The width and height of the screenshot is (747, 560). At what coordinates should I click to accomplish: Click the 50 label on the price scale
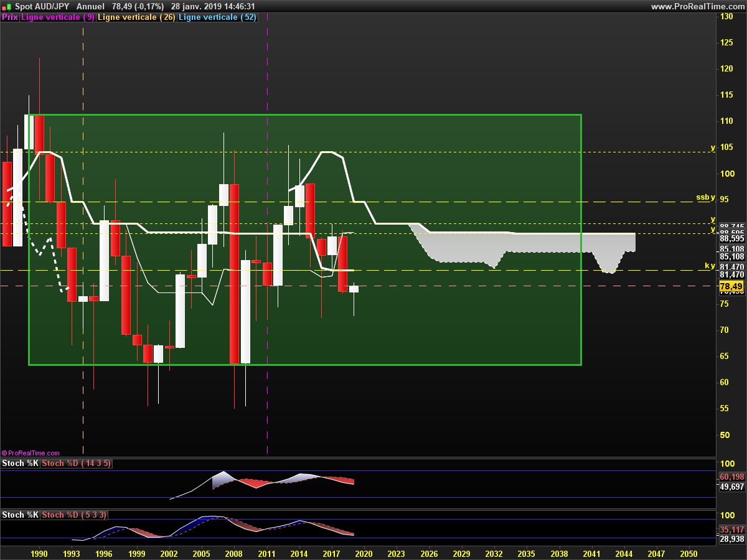pyautogui.click(x=724, y=434)
